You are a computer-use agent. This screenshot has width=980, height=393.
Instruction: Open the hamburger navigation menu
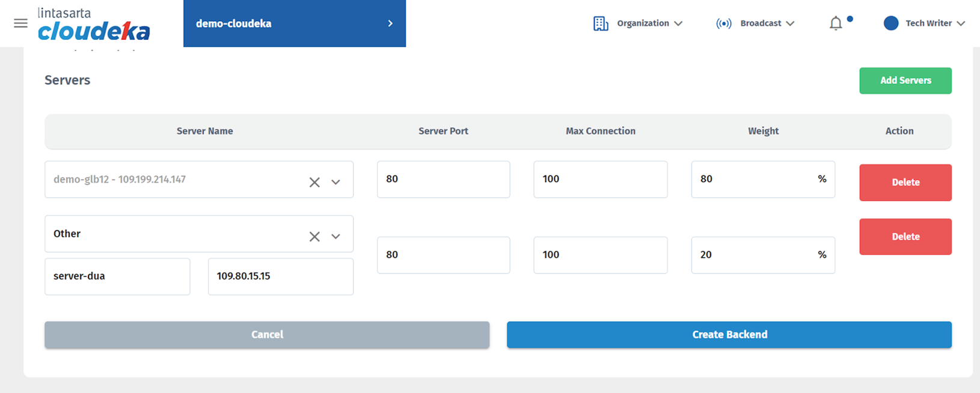pyautogui.click(x=20, y=23)
